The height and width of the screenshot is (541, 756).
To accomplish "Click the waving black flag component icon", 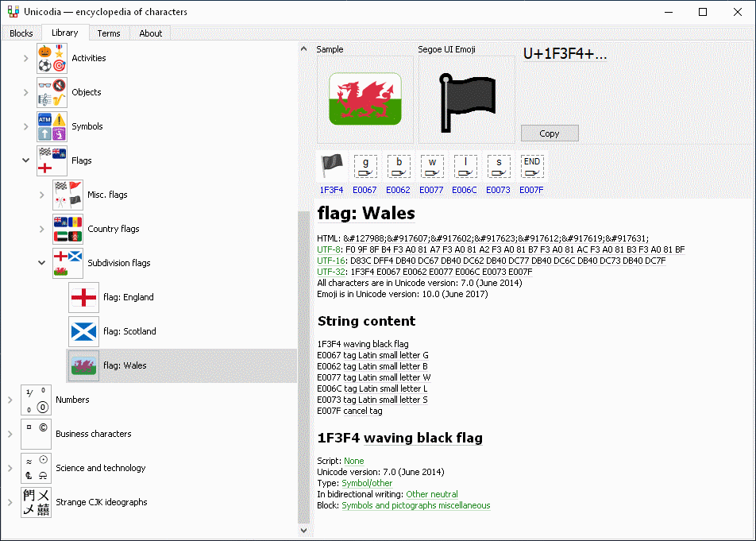I will (x=332, y=166).
